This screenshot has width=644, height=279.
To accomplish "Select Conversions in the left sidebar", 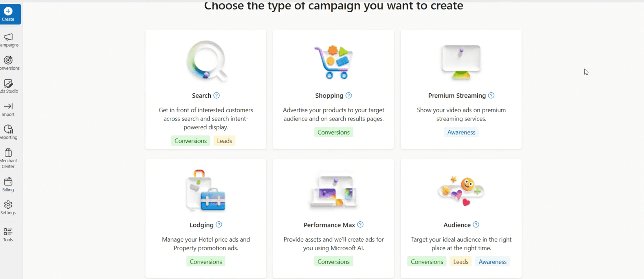I will [x=8, y=63].
